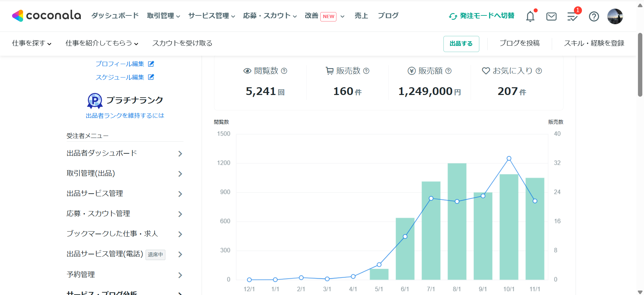Go to the ダッシュボード menu item
Image resolution: width=644 pixels, height=295 pixels.
click(x=115, y=16)
